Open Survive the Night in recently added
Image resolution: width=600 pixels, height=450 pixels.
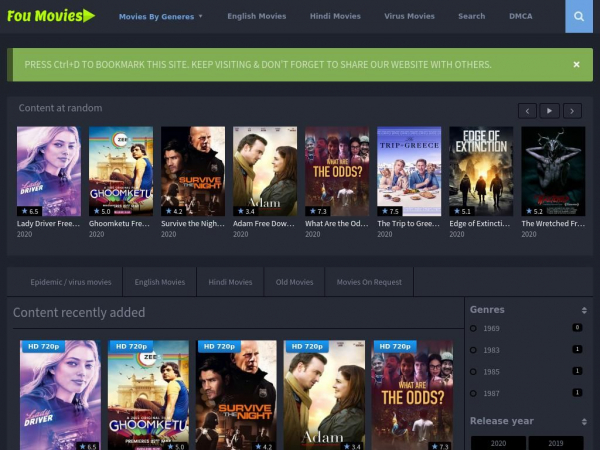236,395
